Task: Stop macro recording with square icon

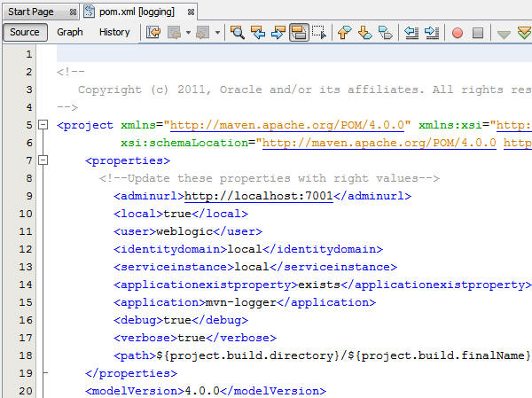Action: [x=478, y=33]
